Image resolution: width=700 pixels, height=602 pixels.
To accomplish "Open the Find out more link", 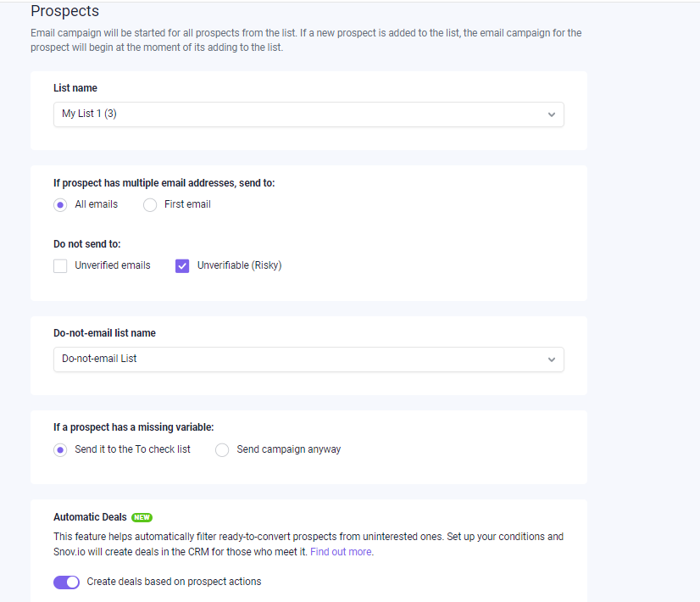I will (x=341, y=551).
